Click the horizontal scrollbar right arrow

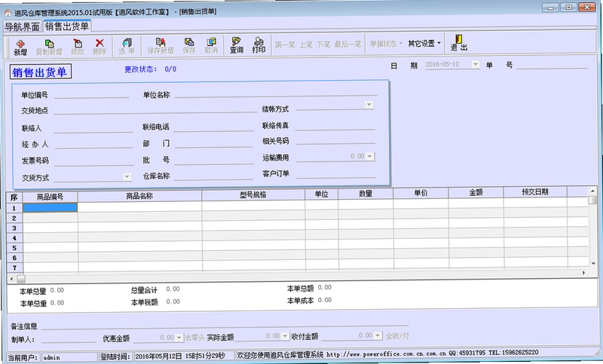click(583, 273)
